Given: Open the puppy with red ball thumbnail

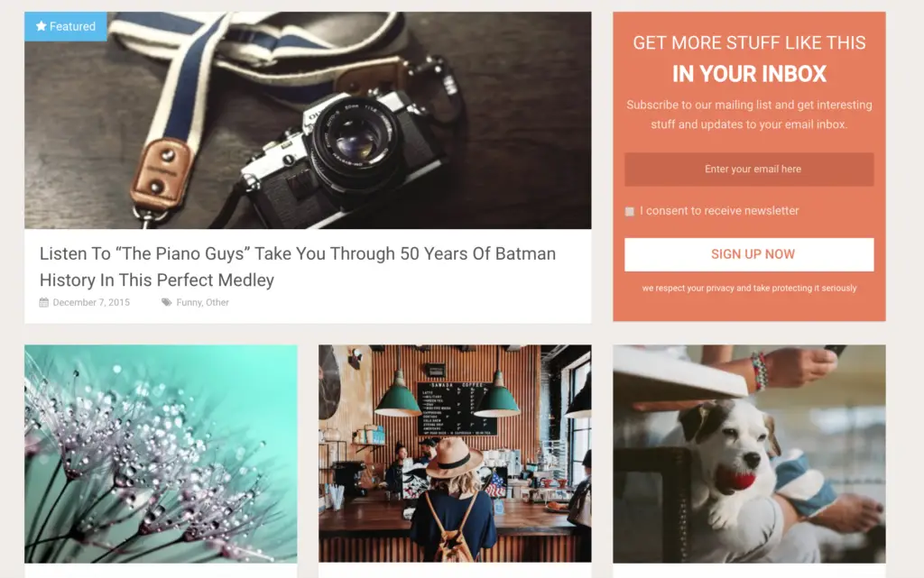Looking at the screenshot, I should [x=749, y=454].
